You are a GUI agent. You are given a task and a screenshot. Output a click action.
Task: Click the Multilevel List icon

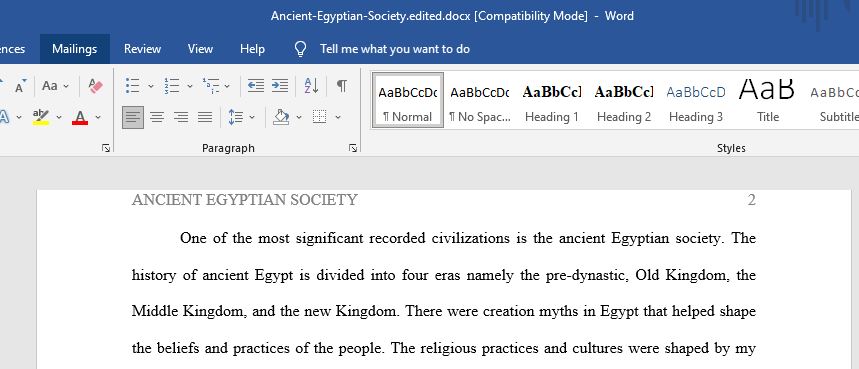click(211, 85)
